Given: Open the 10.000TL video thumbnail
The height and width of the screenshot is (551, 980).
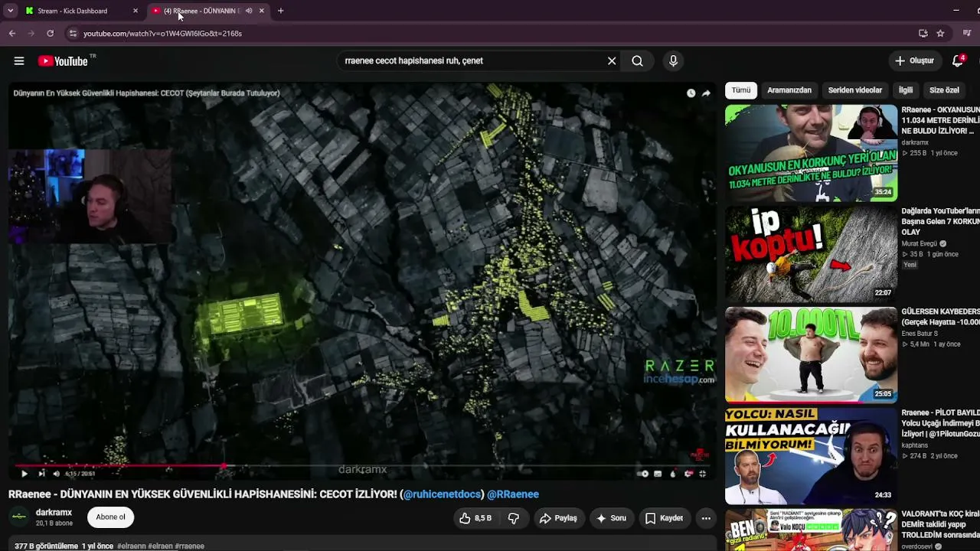Looking at the screenshot, I should pyautogui.click(x=811, y=355).
